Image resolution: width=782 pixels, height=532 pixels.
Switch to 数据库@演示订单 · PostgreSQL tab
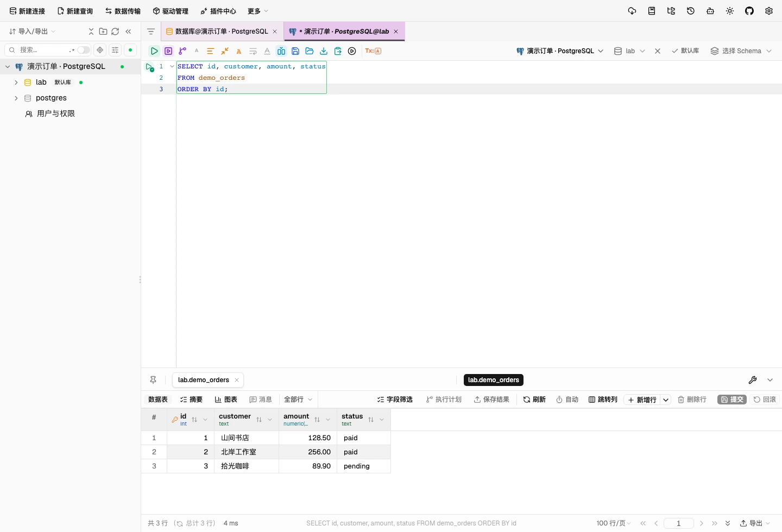tap(222, 31)
